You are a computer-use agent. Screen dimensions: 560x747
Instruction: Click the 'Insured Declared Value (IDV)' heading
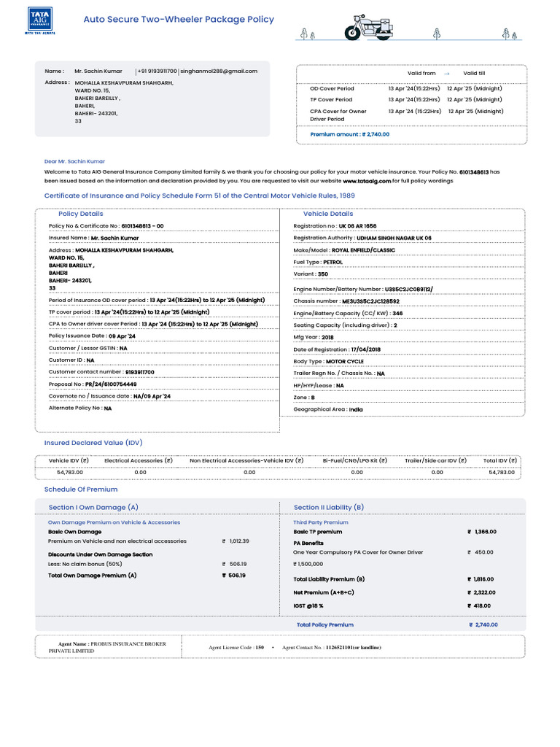[93, 443]
